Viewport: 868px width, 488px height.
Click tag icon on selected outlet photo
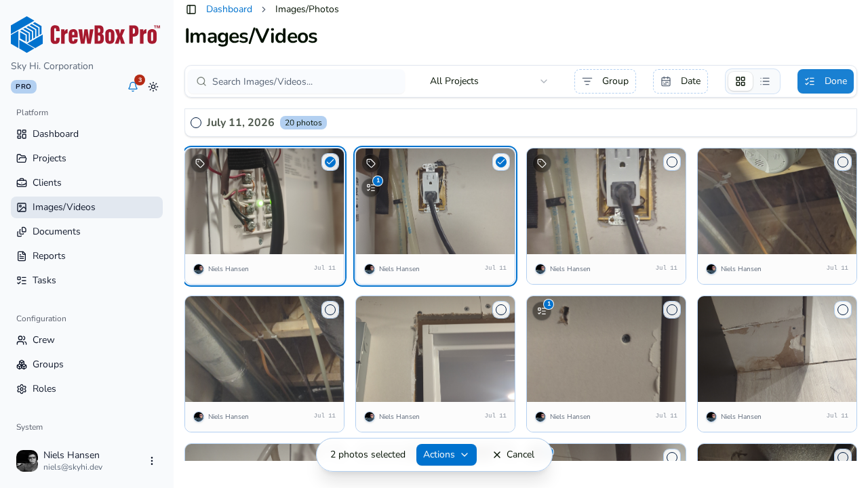371,163
